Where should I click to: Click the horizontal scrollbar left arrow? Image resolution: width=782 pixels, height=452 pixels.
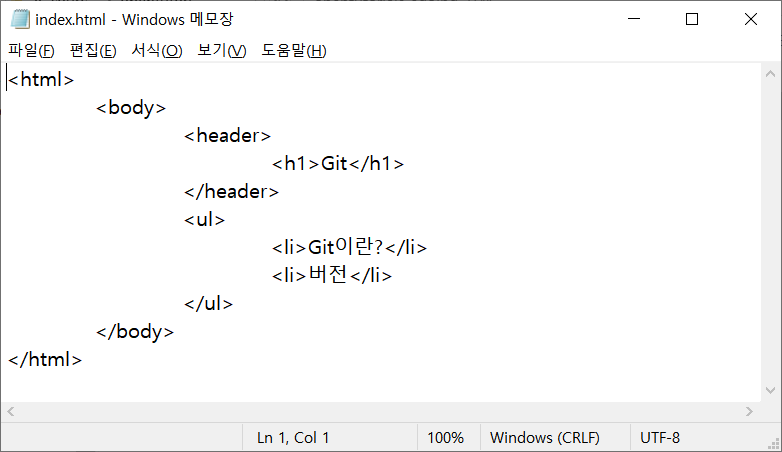pos(10,412)
